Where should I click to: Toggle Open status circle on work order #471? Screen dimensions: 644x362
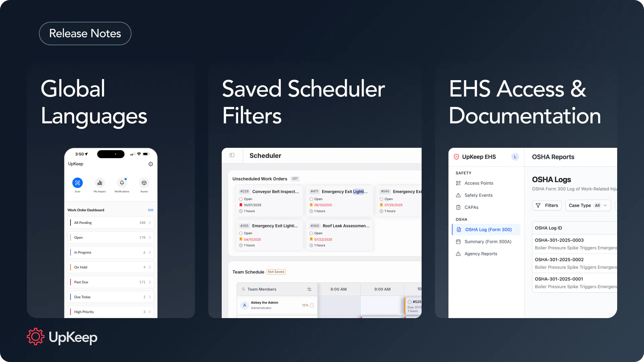(311, 199)
